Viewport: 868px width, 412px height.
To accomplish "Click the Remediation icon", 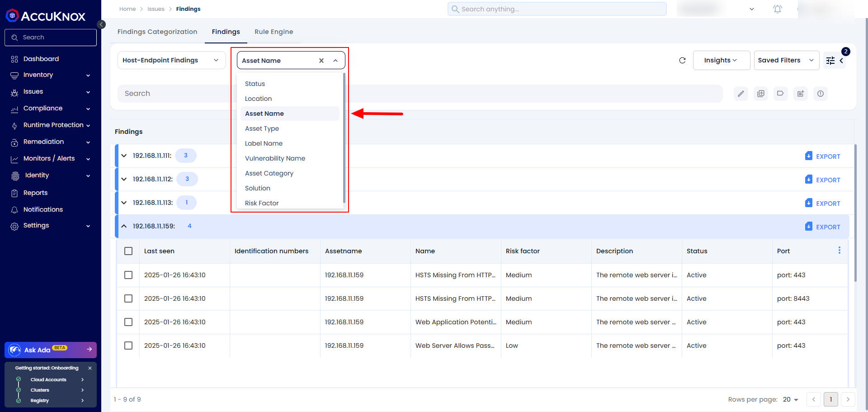I will tap(14, 142).
